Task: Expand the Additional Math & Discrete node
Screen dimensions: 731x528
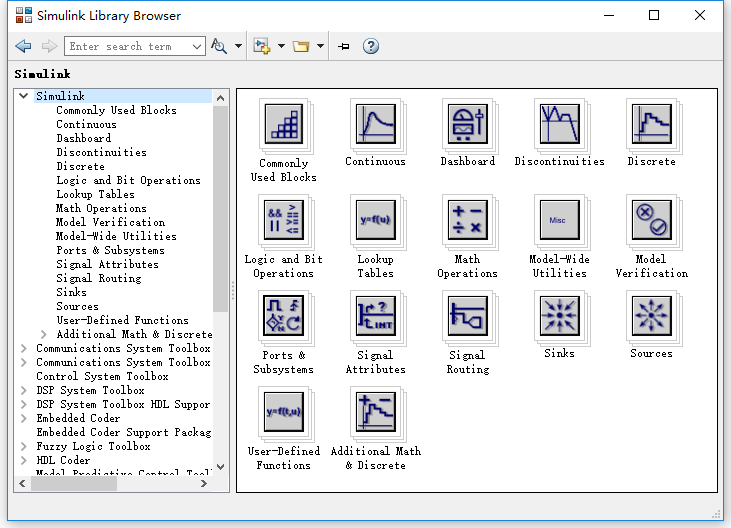Action: click(44, 334)
